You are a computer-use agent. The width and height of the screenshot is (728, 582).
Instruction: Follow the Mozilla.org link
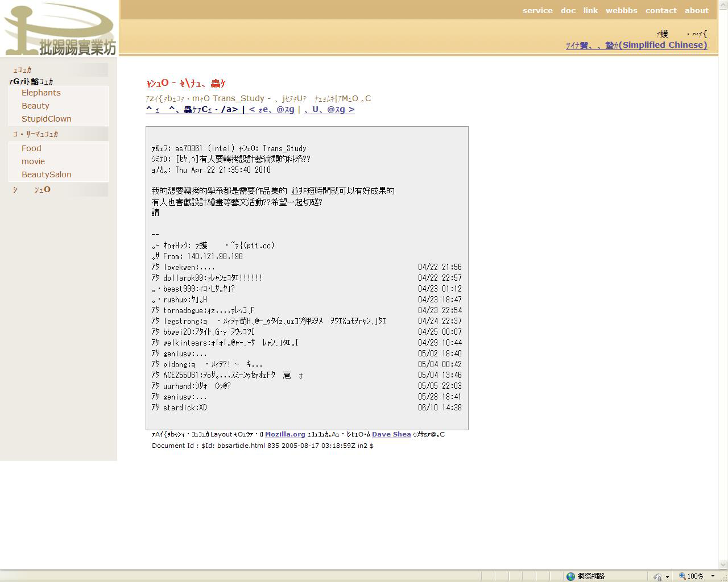point(285,434)
